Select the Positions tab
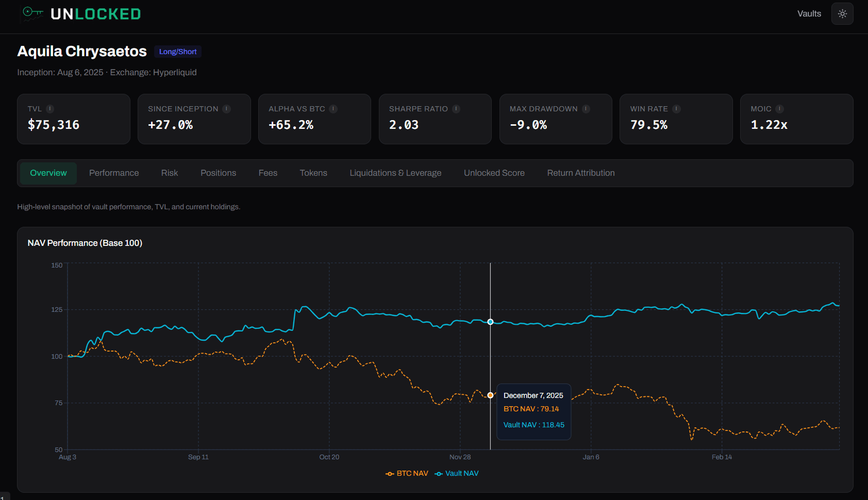Viewport: 868px width, 500px height. pos(218,173)
